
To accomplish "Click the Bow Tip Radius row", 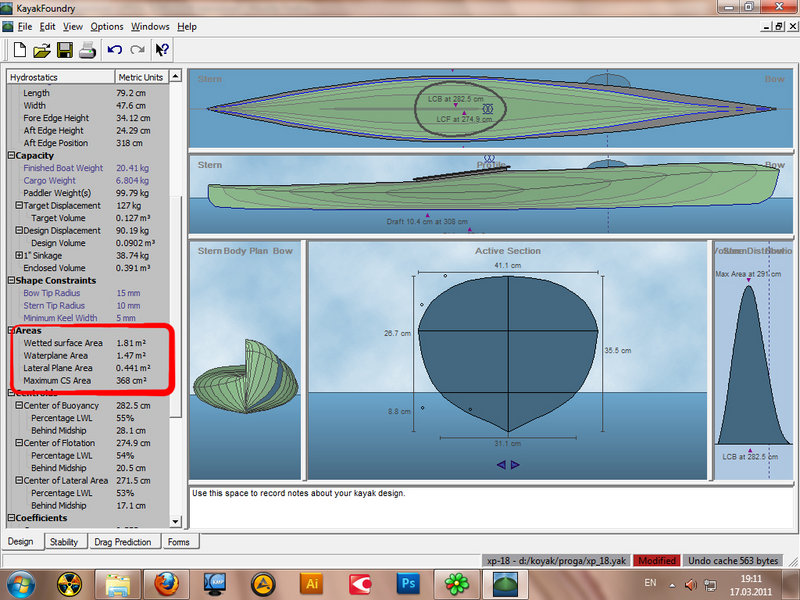I will (x=88, y=293).
